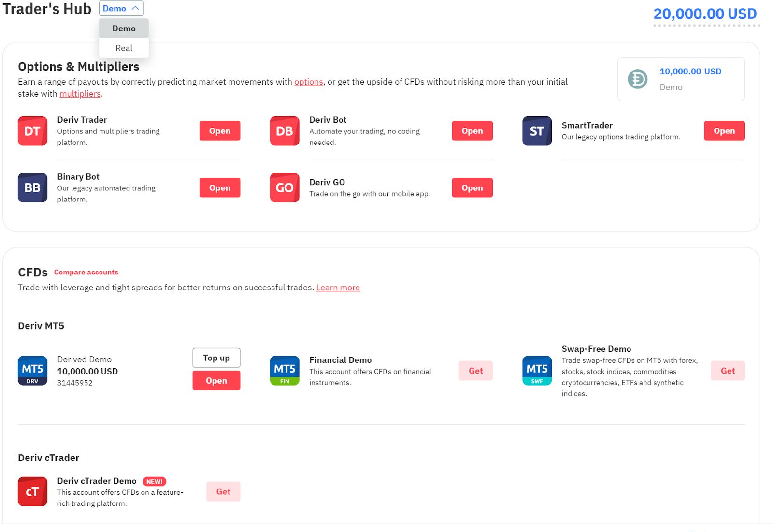Top up the Derived Demo account
This screenshot has width=773, height=532.
pyautogui.click(x=216, y=358)
